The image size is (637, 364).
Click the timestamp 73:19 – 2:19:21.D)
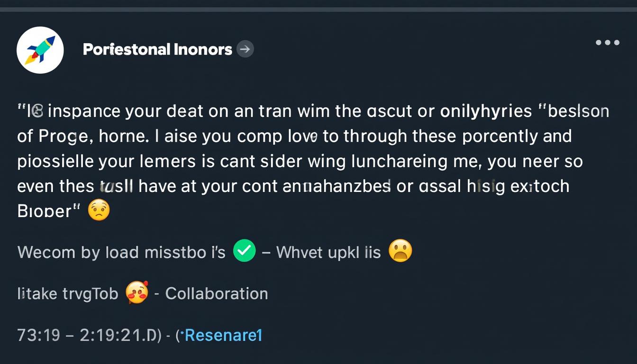pos(89,335)
